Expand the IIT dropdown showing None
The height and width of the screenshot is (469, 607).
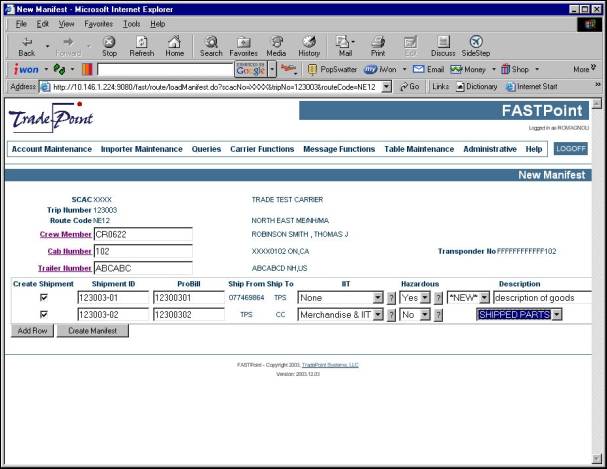378,298
